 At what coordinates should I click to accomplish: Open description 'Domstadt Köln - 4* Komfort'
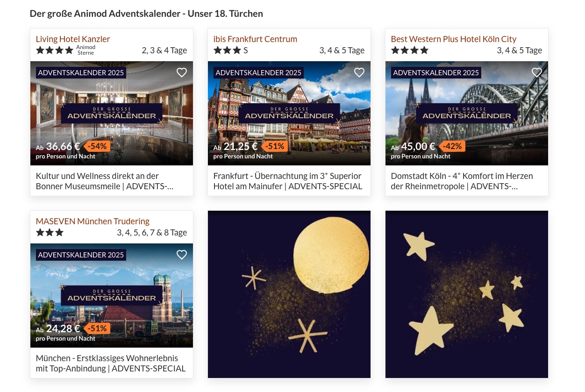tap(462, 182)
